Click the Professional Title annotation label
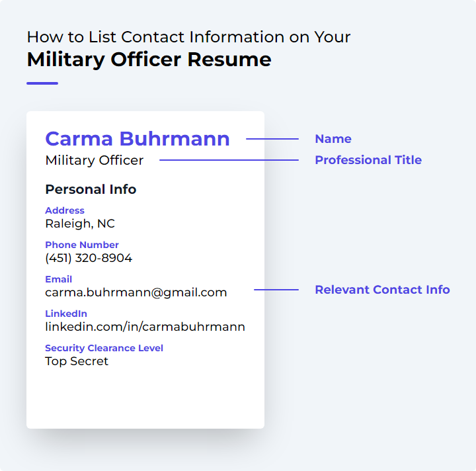 coord(368,159)
